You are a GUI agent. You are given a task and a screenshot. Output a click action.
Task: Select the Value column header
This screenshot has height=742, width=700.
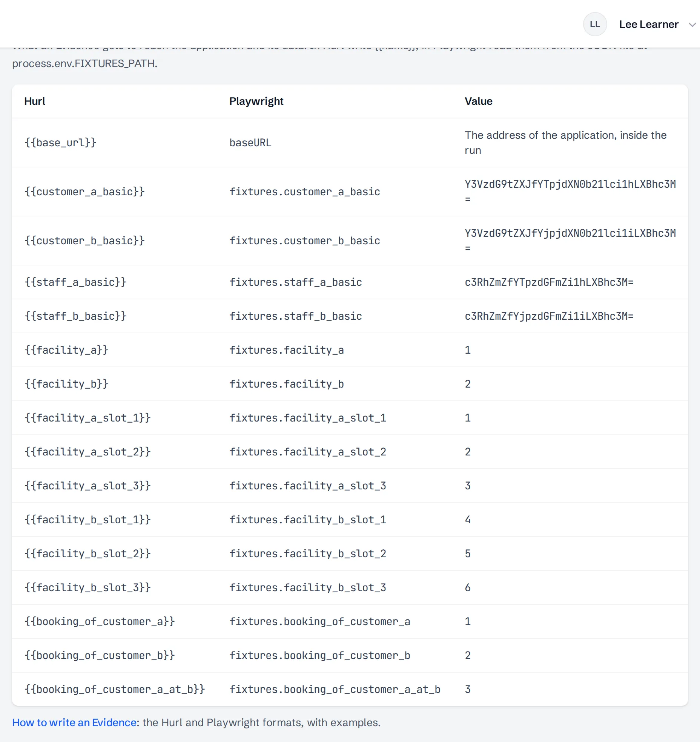(478, 101)
